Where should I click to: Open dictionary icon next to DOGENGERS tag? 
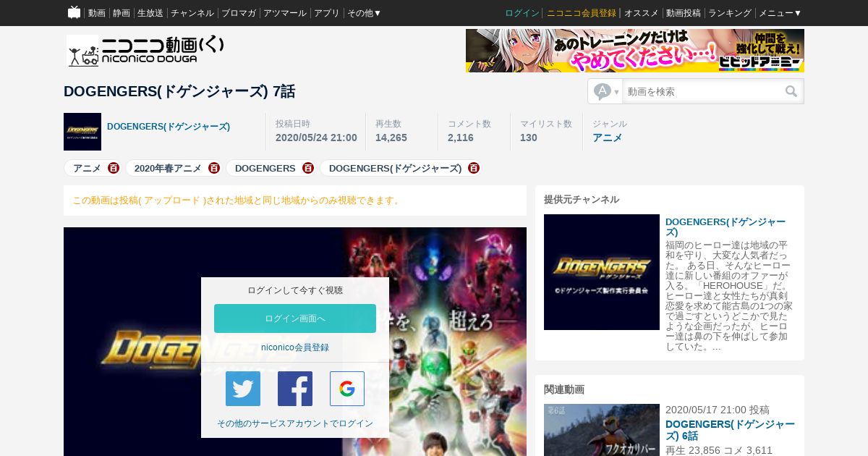(x=308, y=168)
